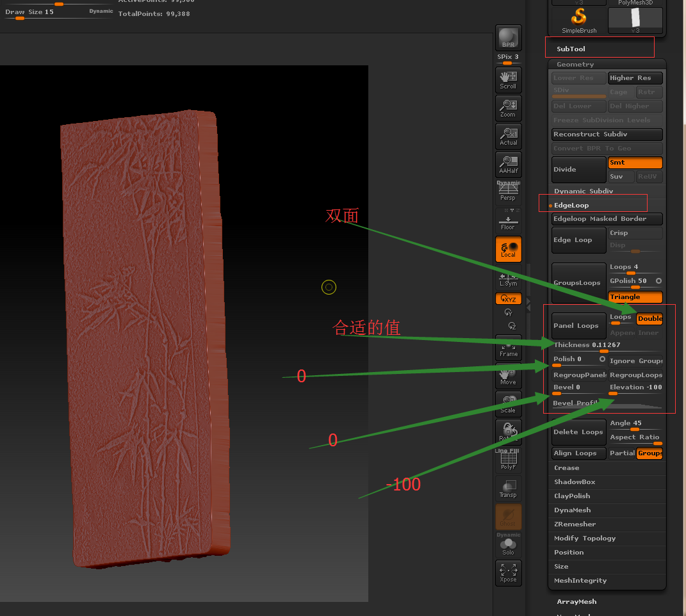The image size is (686, 616).
Task: Expand the SubTool palette
Action: [x=571, y=49]
